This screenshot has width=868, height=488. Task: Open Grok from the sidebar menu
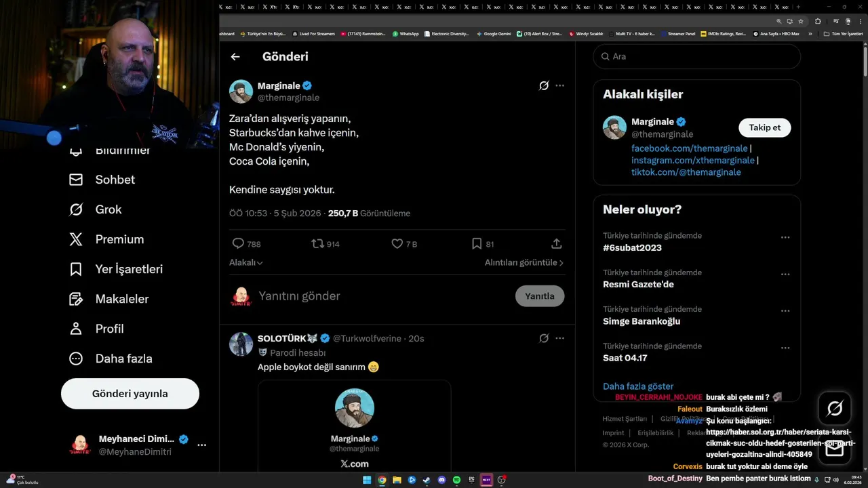coord(96,209)
